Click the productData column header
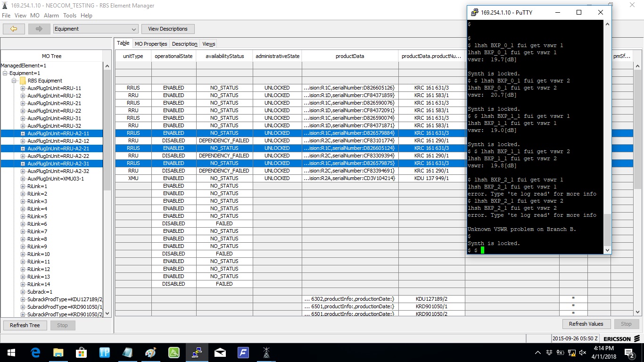The height and width of the screenshot is (362, 644). click(350, 56)
